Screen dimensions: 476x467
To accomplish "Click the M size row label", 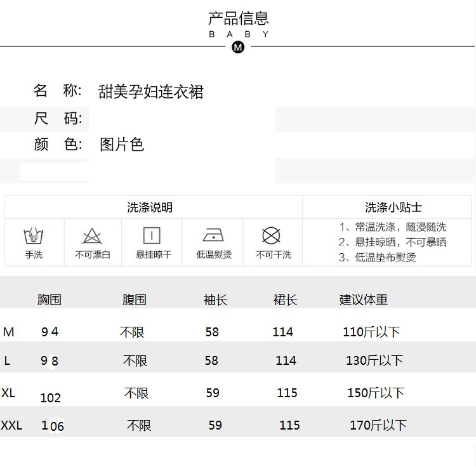I will point(8,332).
